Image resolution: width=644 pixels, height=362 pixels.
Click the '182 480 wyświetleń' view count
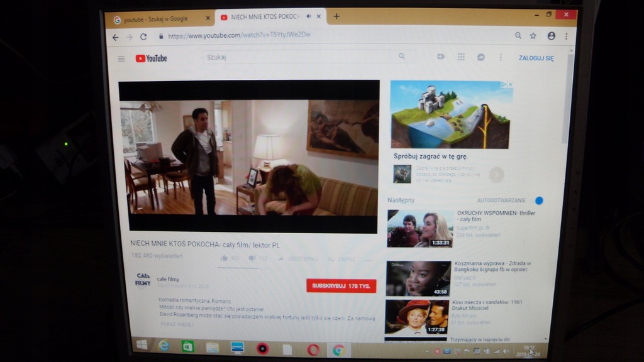(x=157, y=255)
